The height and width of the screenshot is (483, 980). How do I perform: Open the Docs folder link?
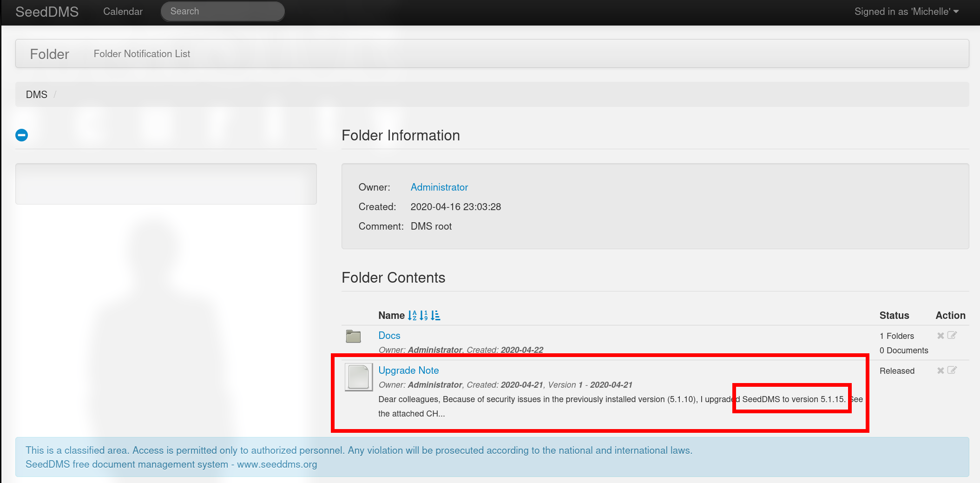click(389, 336)
